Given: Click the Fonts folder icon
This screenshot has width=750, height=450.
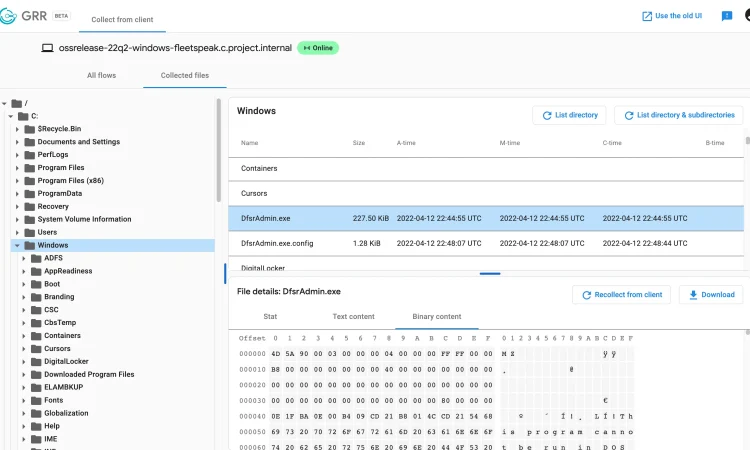Looking at the screenshot, I should (x=36, y=400).
